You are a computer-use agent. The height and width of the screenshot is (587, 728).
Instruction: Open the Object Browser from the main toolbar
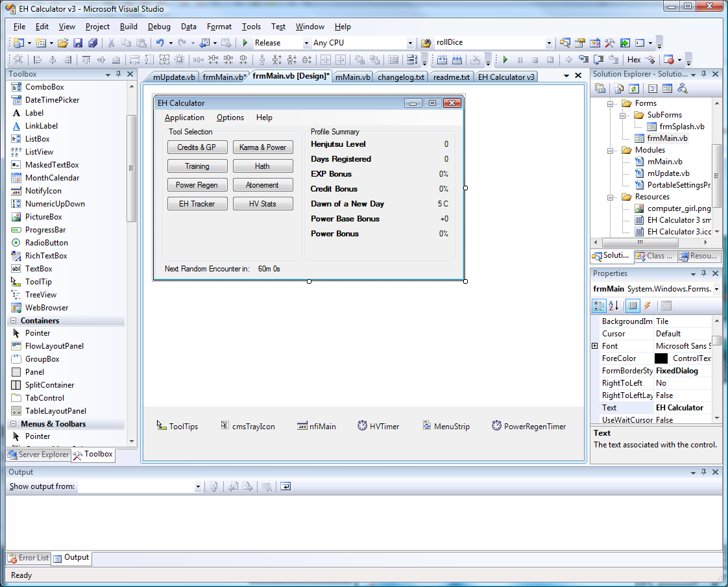tap(595, 43)
